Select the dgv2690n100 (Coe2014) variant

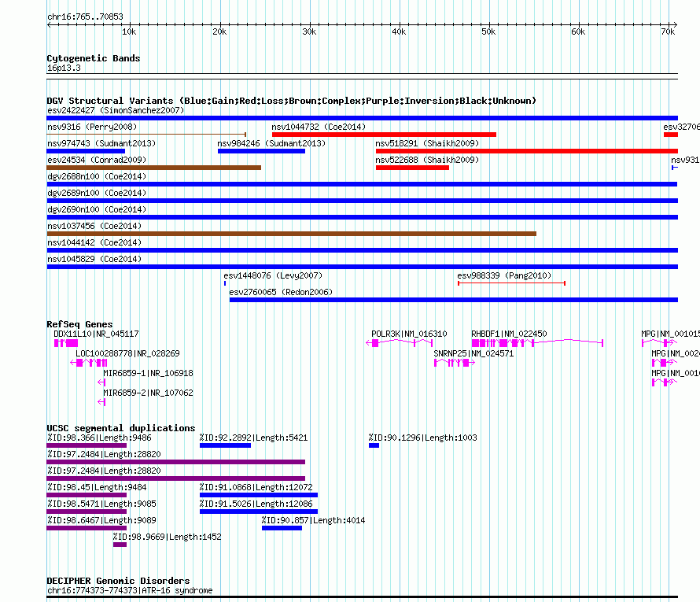(x=362, y=217)
